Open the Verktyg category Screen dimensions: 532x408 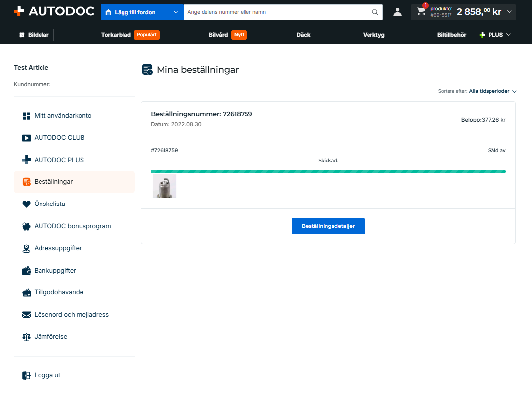tap(373, 35)
